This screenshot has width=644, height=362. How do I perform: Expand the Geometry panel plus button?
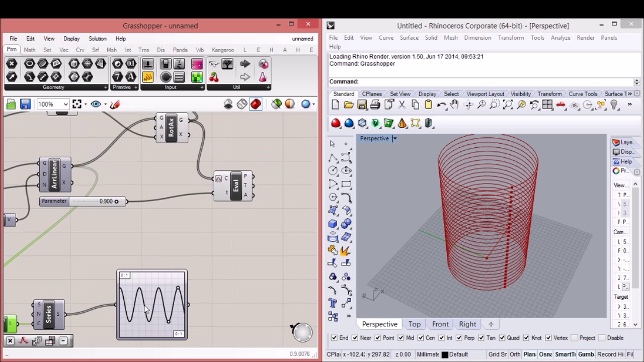tap(105, 87)
